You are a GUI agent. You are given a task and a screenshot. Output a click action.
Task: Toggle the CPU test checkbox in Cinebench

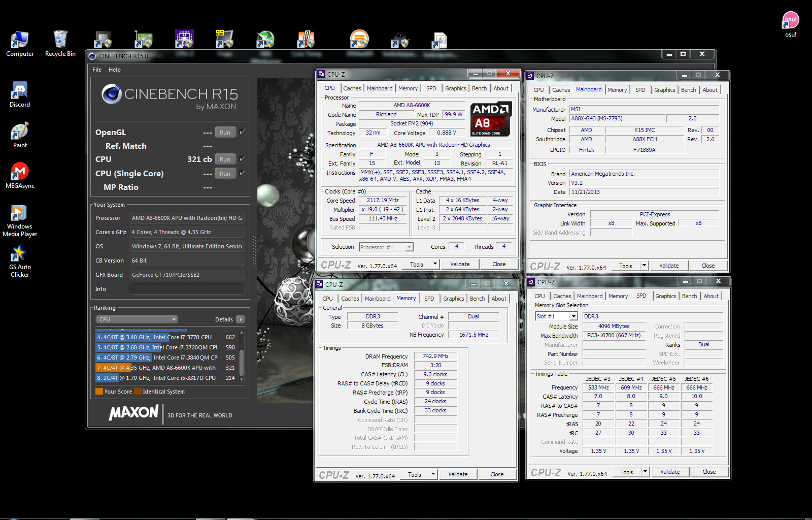click(x=243, y=159)
